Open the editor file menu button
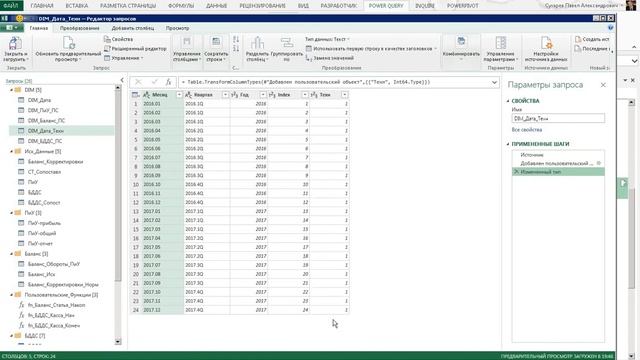 [11, 28]
